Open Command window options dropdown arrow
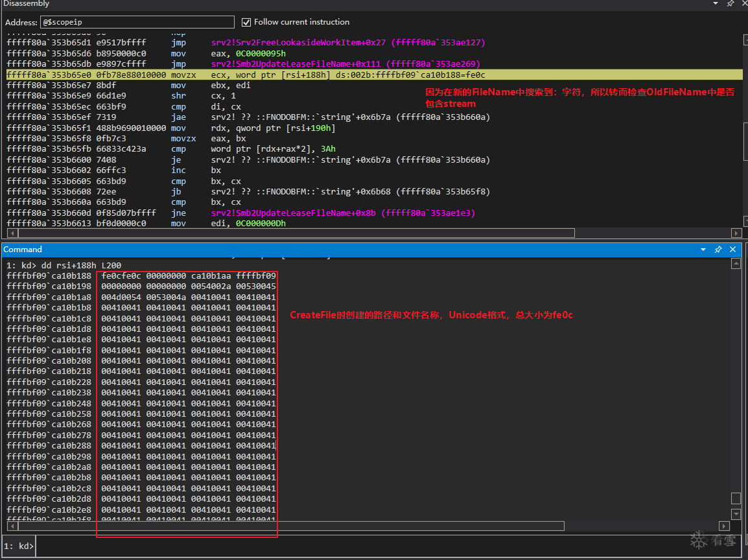 703,250
